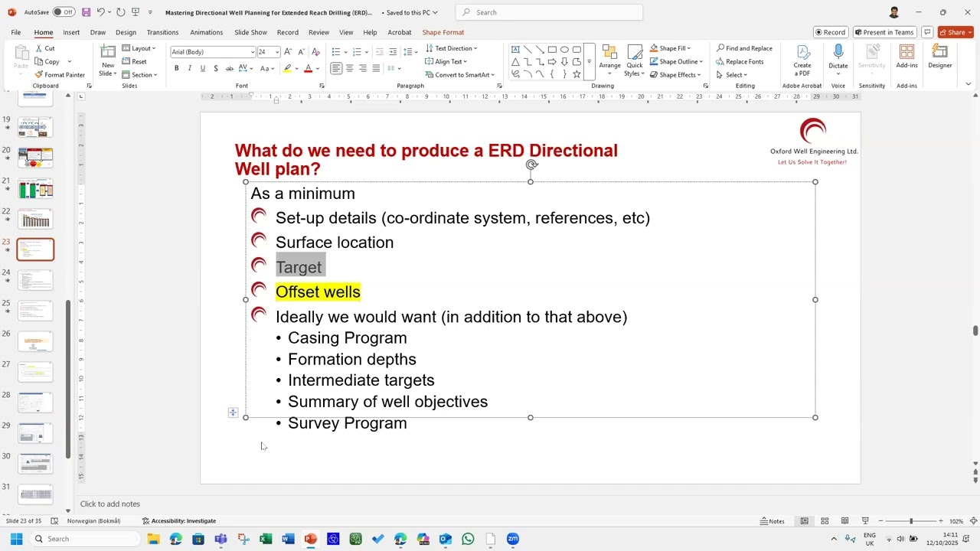
Task: Click the Format Painter tool
Action: tap(60, 75)
